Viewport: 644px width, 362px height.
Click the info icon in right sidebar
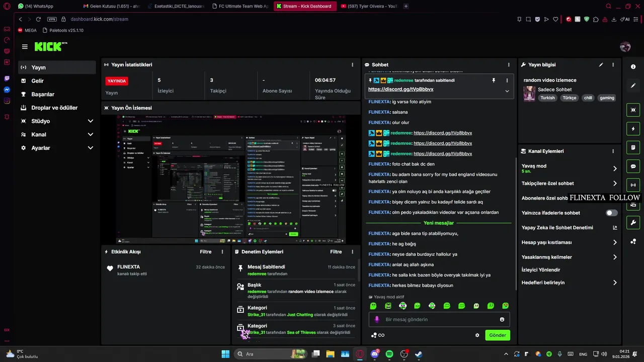pyautogui.click(x=633, y=67)
